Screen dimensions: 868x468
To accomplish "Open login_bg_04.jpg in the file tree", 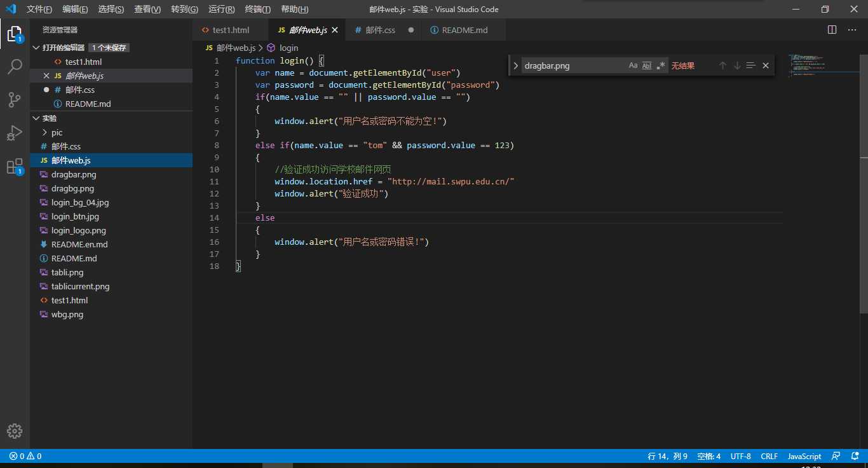I will tap(111, 202).
